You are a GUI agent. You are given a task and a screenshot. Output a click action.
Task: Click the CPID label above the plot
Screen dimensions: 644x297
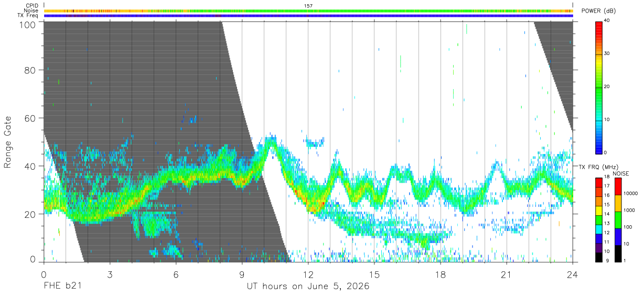[32, 5]
